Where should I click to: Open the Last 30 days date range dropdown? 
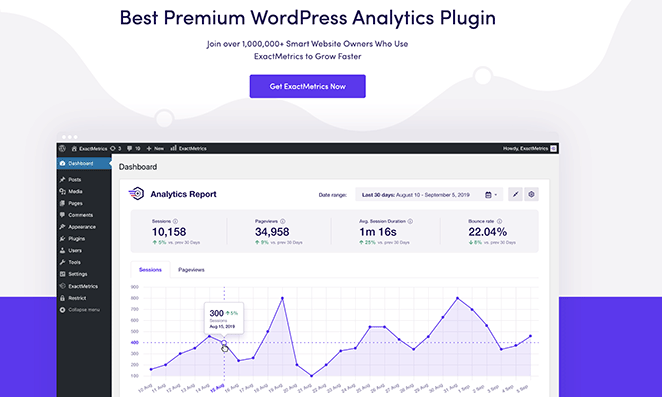429,195
